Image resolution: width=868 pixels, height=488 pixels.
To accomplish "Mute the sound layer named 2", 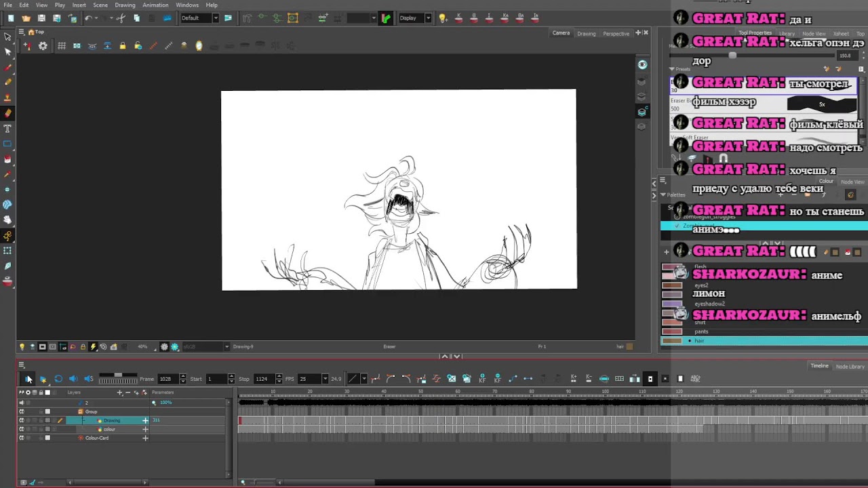I will tap(21, 403).
